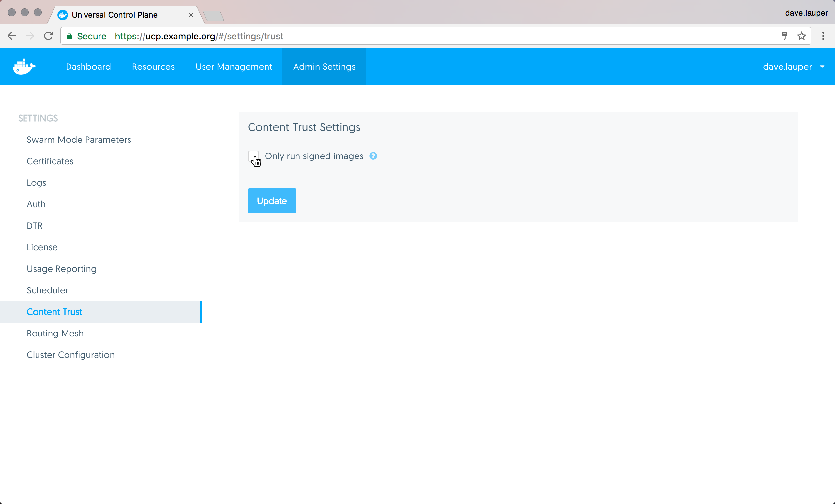Click the help icon beside signed images
Image resolution: width=835 pixels, height=504 pixels.
click(x=373, y=156)
